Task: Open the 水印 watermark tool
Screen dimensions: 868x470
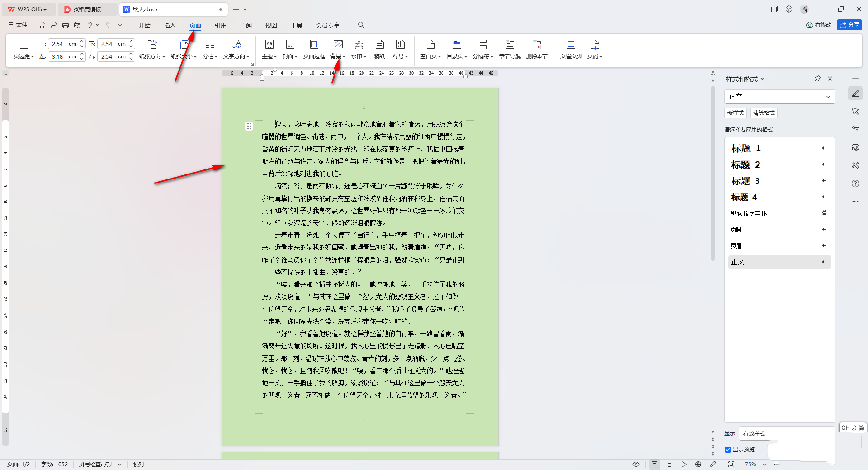Action: 359,49
